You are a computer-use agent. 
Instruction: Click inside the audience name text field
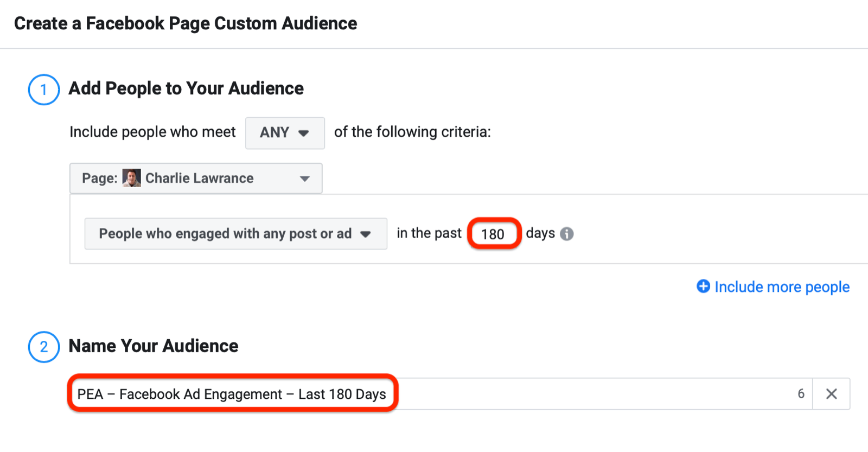click(x=542, y=394)
